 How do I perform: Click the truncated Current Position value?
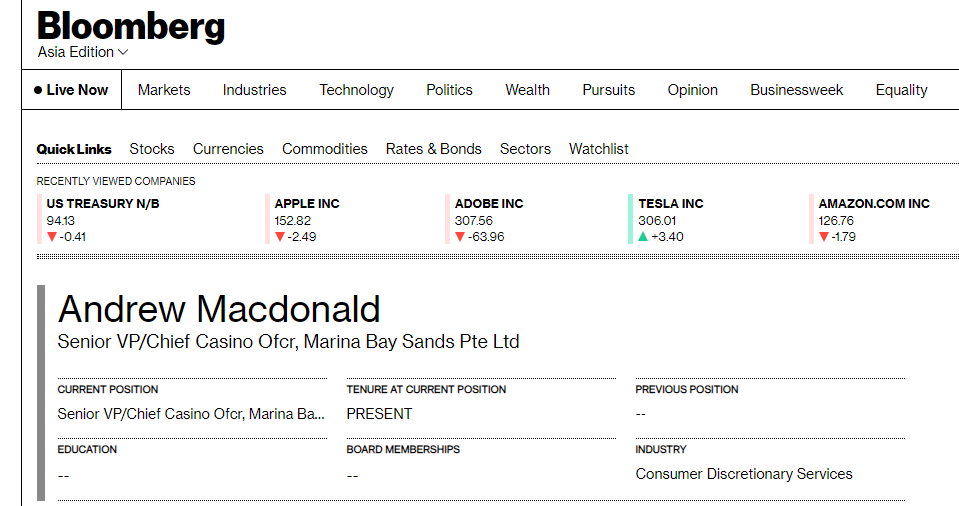[191, 414]
